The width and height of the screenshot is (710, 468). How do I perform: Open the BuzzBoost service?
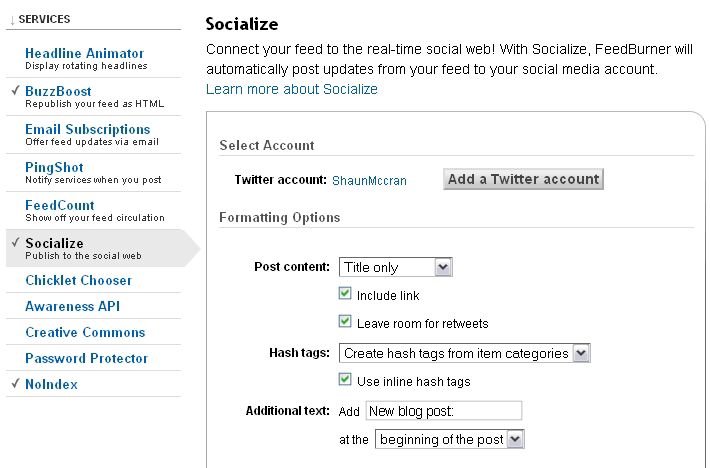(x=58, y=91)
